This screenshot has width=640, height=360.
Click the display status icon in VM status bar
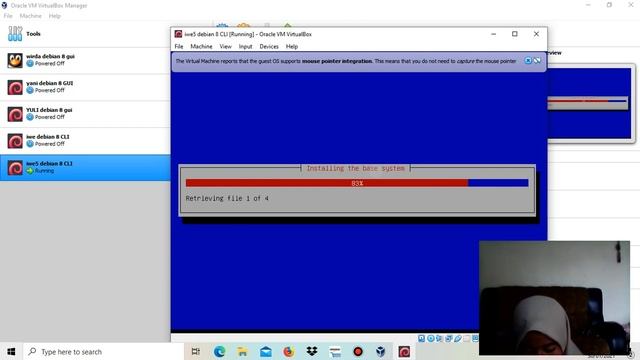tap(476, 338)
